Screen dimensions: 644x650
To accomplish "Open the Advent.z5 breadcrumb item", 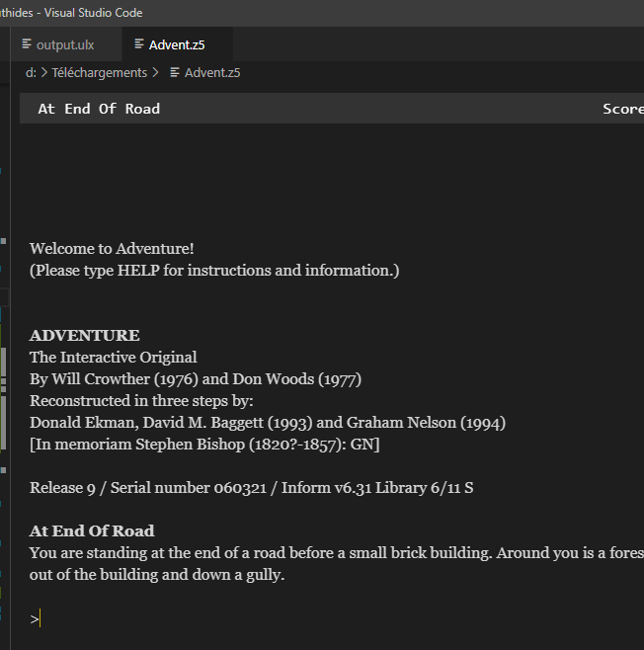I will click(212, 73).
